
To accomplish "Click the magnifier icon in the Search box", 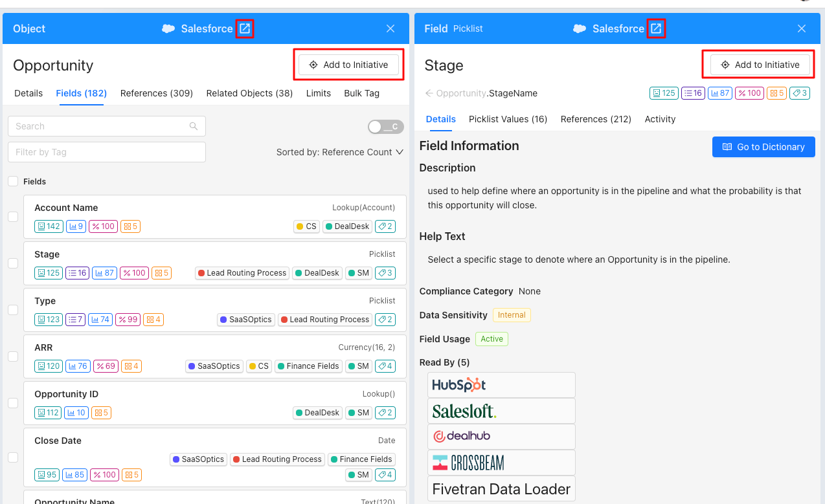I will pyautogui.click(x=194, y=126).
